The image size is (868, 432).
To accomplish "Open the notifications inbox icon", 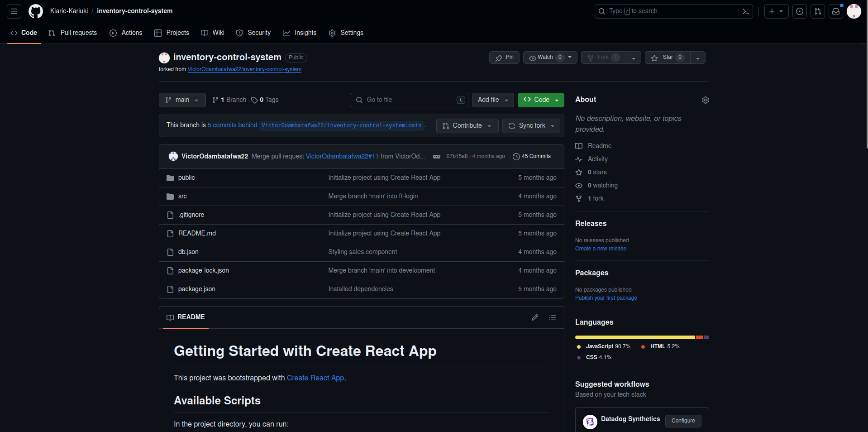I will pyautogui.click(x=835, y=11).
